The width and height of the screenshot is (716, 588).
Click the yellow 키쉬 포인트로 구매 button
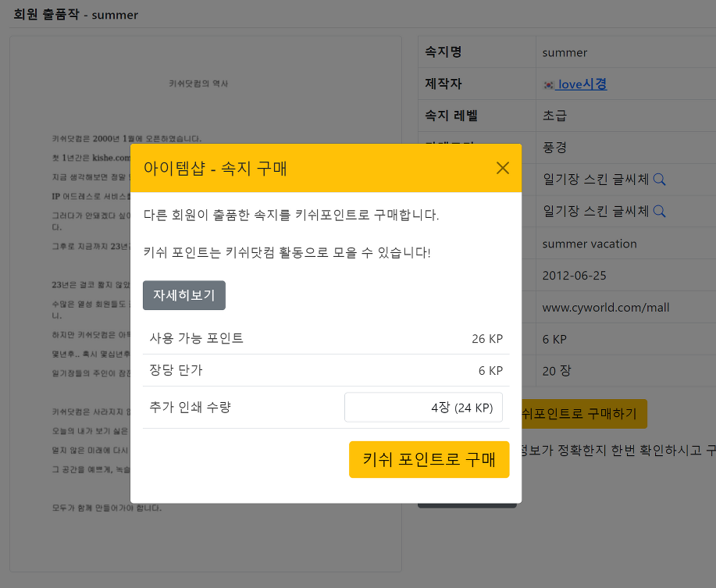[x=429, y=459]
